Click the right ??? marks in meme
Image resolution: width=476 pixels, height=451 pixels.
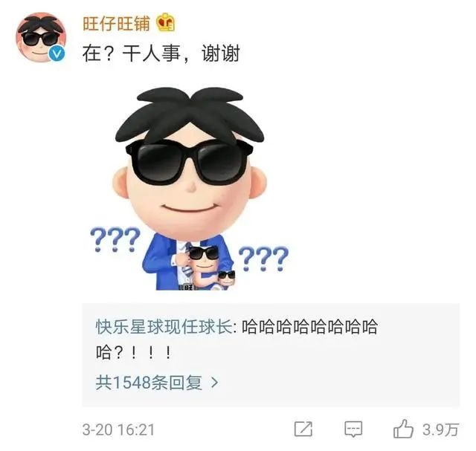[263, 259]
